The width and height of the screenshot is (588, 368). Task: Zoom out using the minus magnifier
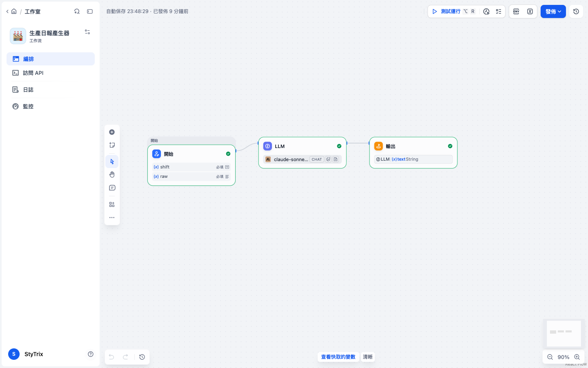coord(550,357)
